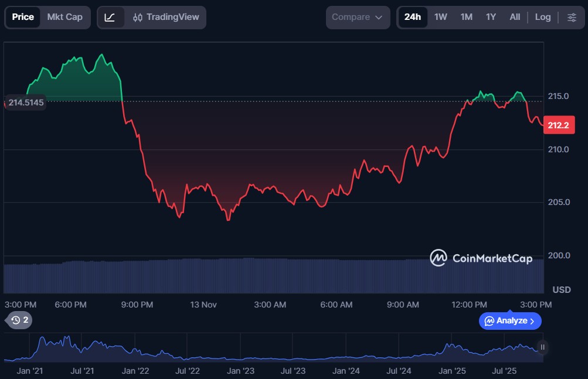Open the TradingView chart mode

(x=166, y=17)
